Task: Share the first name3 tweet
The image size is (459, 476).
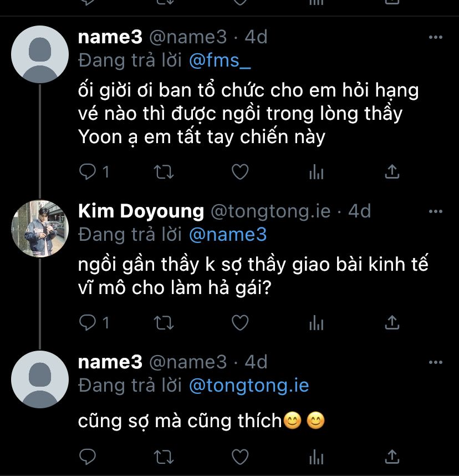Action: tap(392, 173)
